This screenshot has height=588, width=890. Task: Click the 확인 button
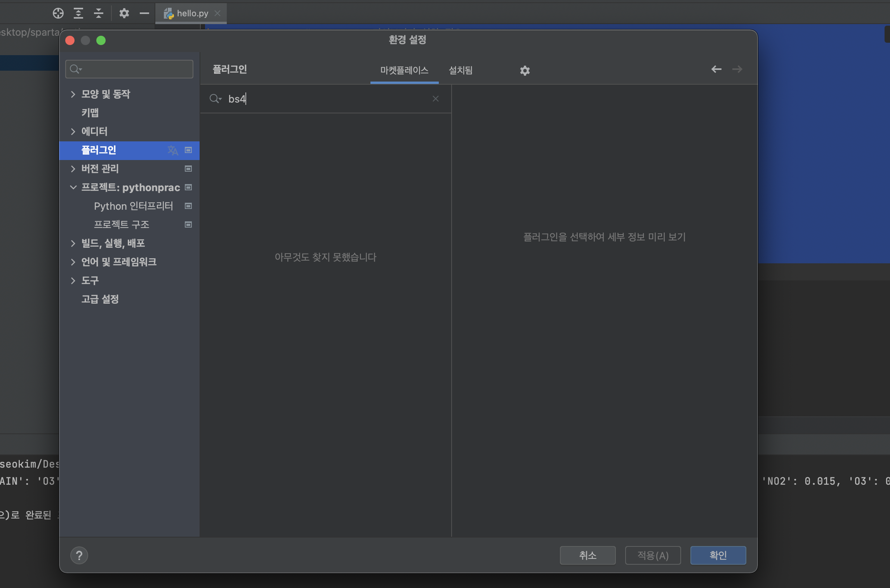tap(718, 555)
